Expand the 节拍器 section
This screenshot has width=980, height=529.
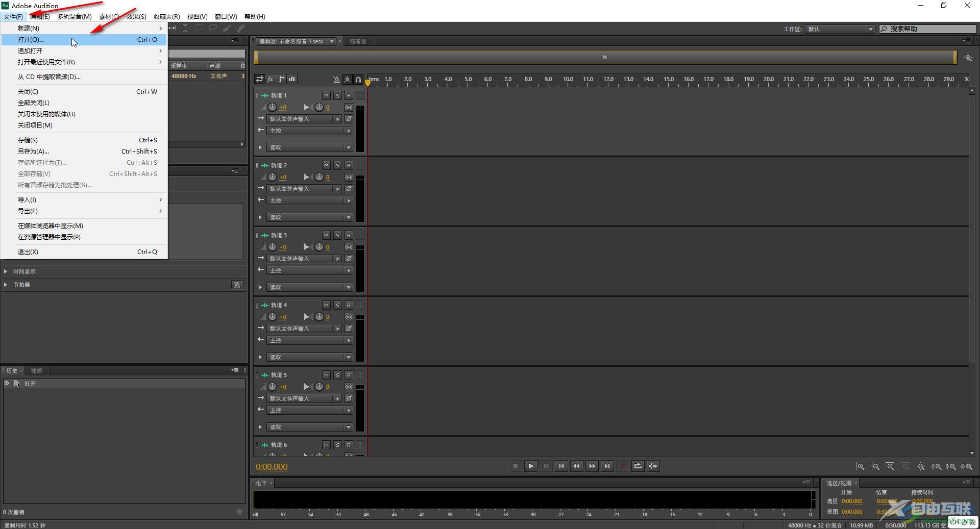(6, 285)
